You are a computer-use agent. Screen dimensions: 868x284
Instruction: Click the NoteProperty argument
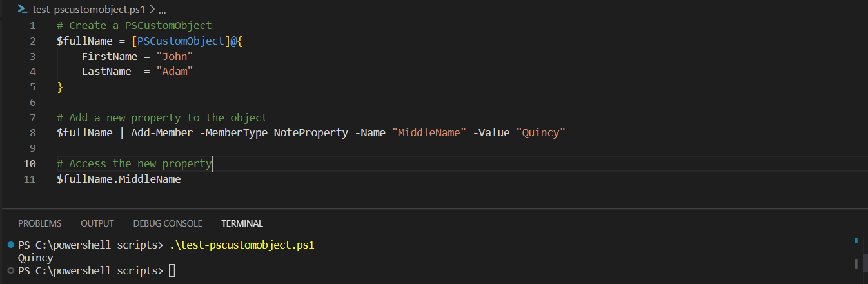[311, 133]
